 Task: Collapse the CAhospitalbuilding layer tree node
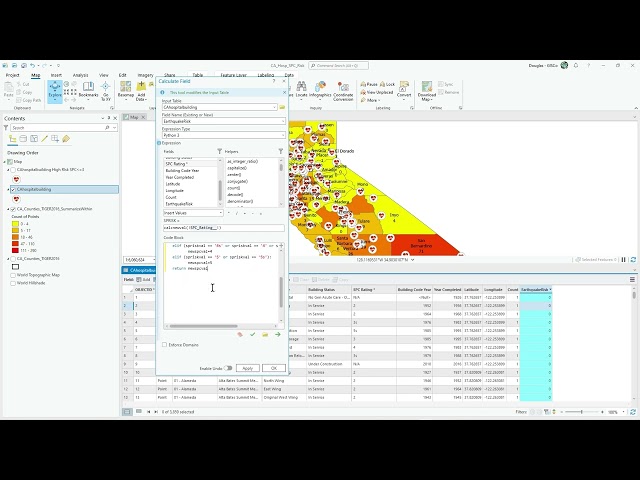[8, 189]
